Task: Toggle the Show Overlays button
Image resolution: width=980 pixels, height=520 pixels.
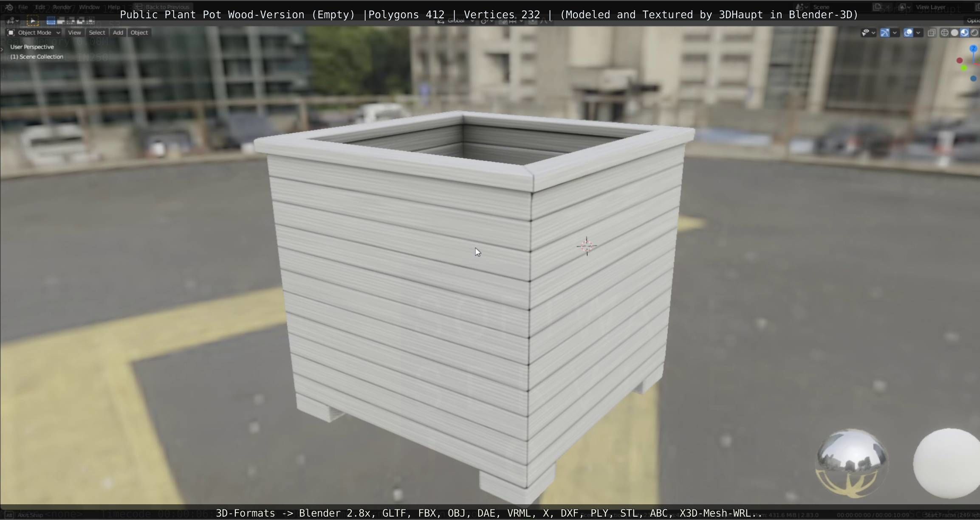Action: pos(908,33)
